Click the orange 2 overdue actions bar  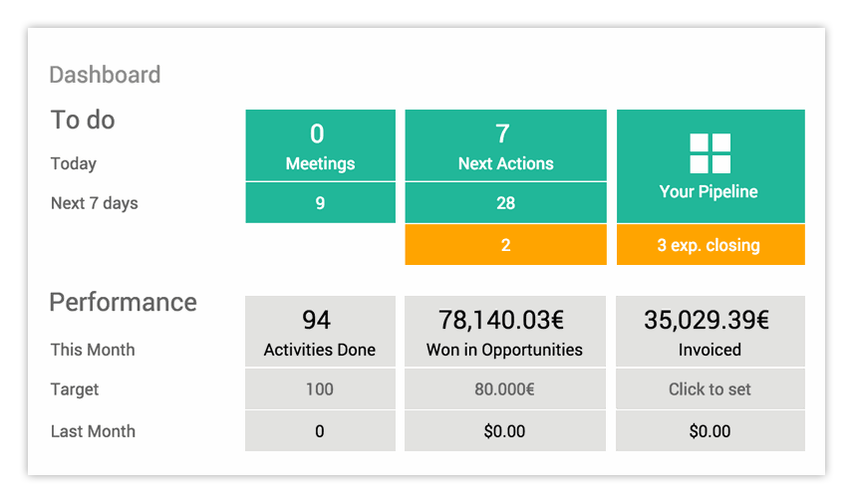[x=505, y=245]
